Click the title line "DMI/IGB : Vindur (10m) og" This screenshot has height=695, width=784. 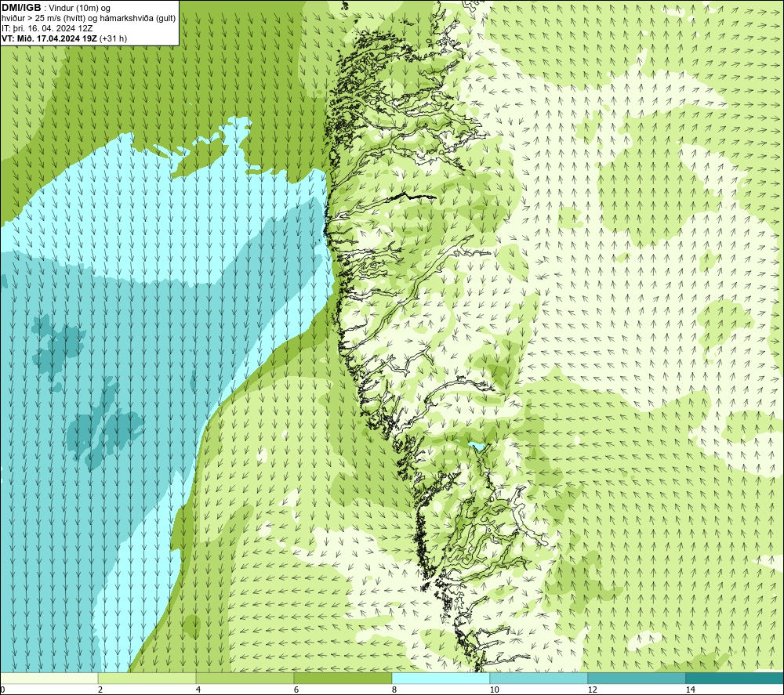click(56, 8)
